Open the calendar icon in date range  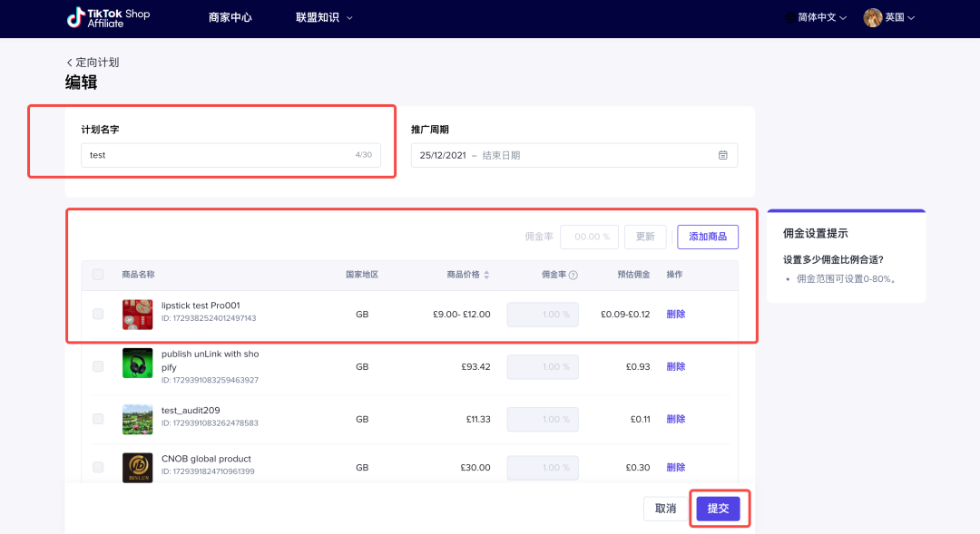723,155
